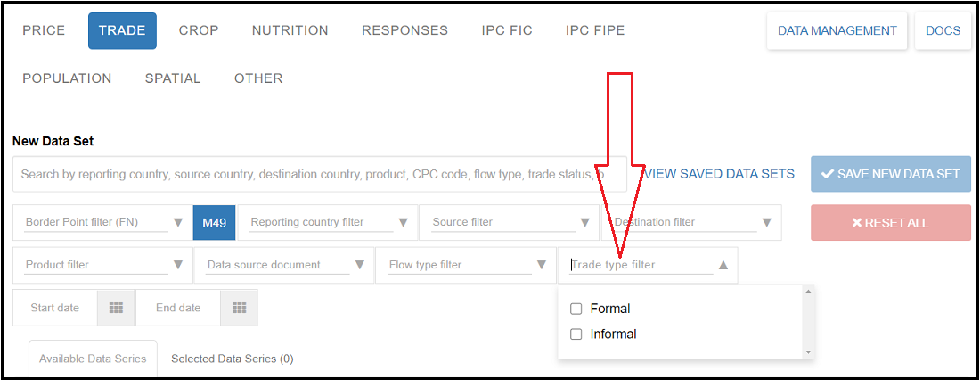
Task: Expand the Reporting country filter dropdown
Action: [x=404, y=222]
